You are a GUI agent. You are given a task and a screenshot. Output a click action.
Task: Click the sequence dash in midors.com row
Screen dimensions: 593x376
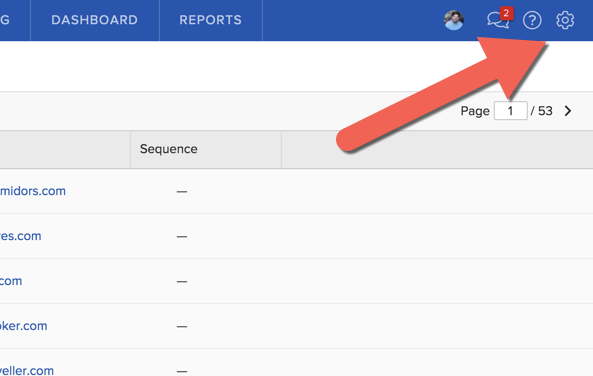[182, 192]
